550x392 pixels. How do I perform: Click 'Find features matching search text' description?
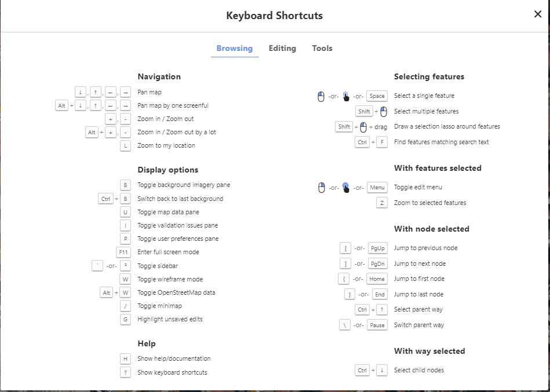[x=441, y=142]
